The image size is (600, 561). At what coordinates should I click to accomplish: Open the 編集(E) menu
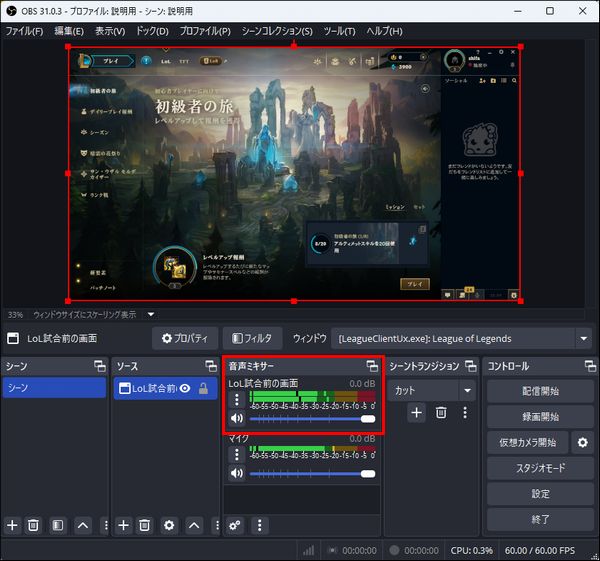coord(69,31)
